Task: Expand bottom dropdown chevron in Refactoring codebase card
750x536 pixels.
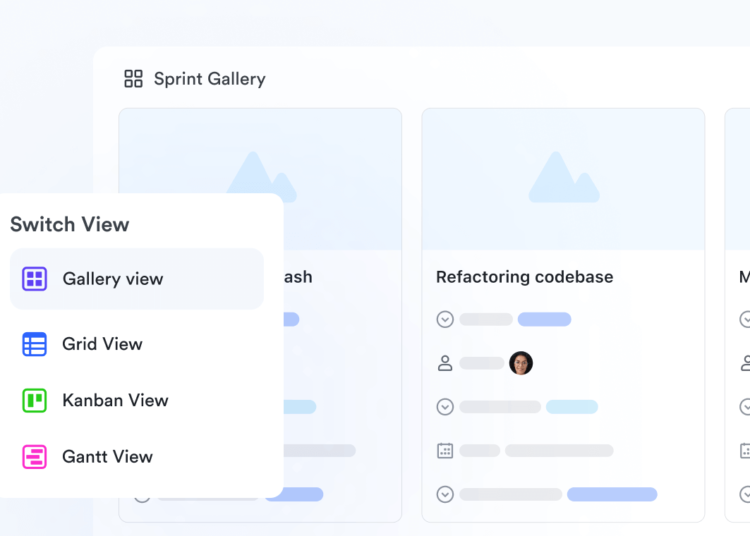Action: pos(445,494)
